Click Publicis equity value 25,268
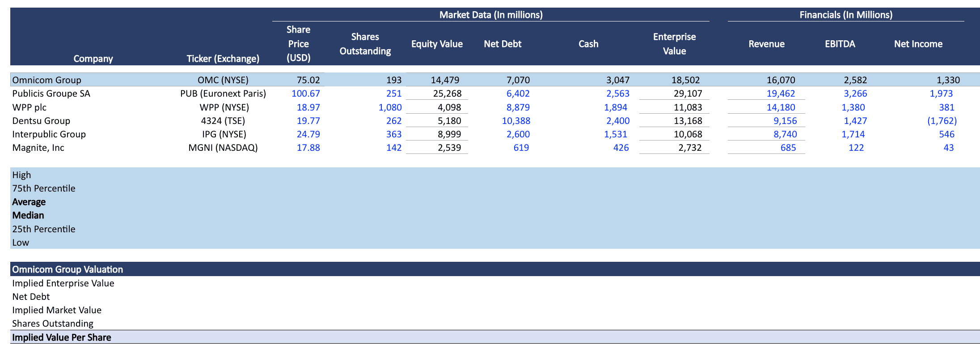Screen dimensions: 980x358 448,94
